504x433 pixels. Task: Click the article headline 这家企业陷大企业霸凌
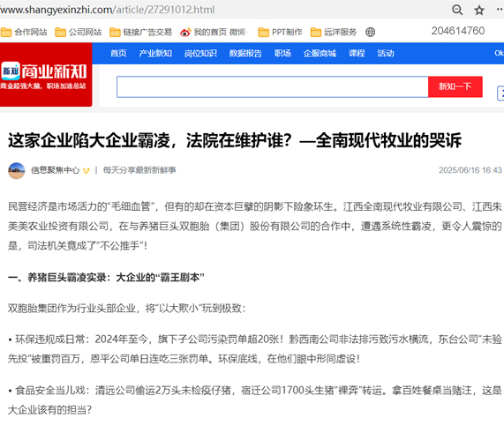(x=235, y=140)
